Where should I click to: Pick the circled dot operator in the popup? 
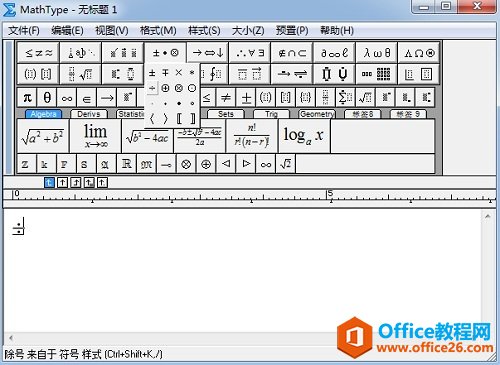(192, 88)
